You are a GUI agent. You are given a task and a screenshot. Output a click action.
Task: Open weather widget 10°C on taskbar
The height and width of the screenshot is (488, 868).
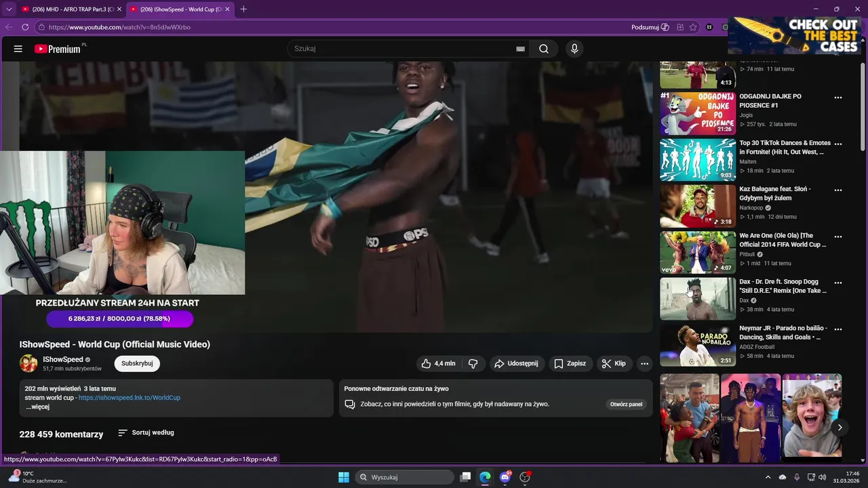37,477
